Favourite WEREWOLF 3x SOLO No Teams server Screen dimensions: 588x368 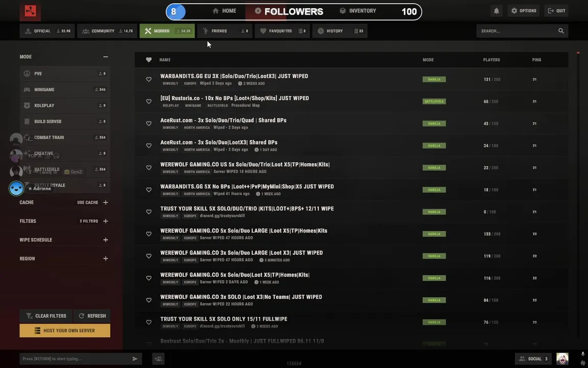(149, 300)
